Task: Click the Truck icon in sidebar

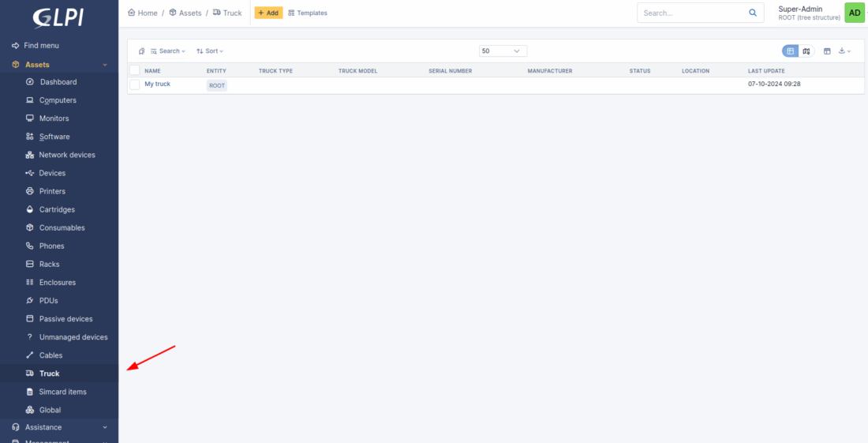Action: coord(30,374)
